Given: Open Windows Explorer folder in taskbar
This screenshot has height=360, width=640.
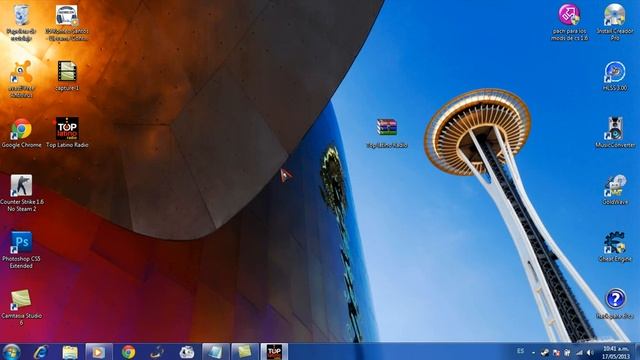Looking at the screenshot, I should click(x=70, y=352).
